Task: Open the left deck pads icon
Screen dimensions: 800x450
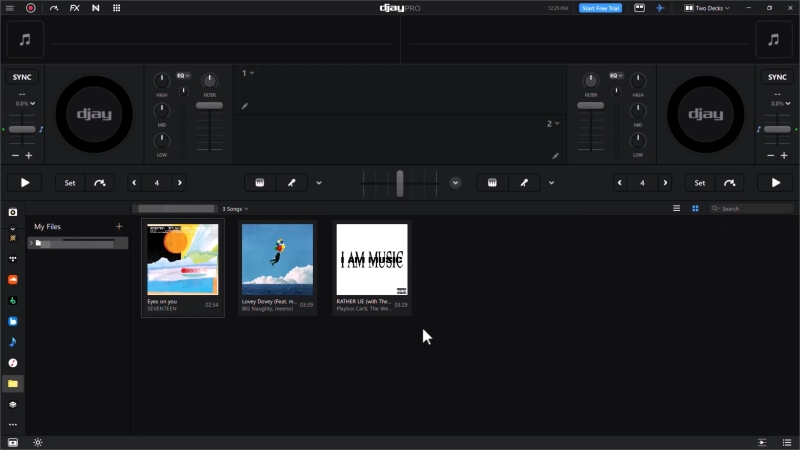Action: point(260,183)
